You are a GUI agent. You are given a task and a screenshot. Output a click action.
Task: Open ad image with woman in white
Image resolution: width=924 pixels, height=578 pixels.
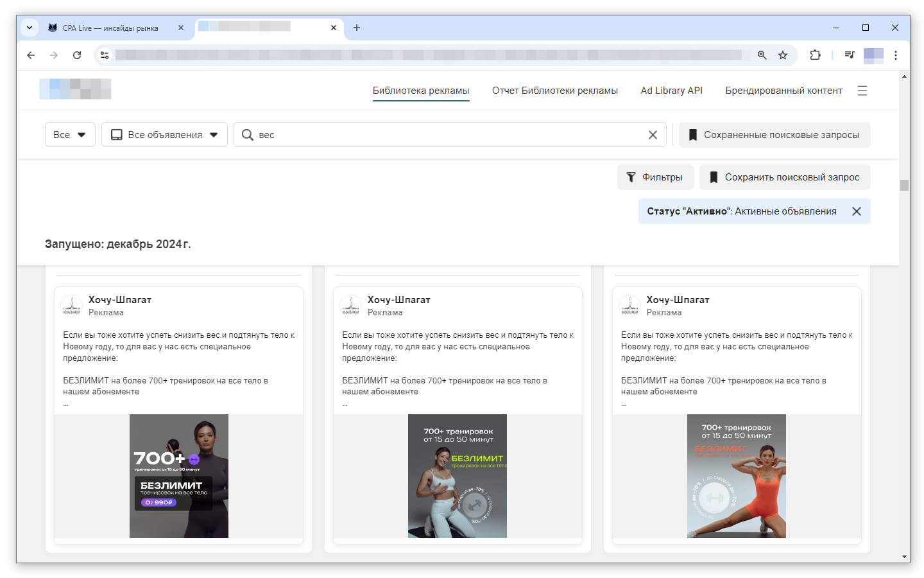(x=458, y=476)
